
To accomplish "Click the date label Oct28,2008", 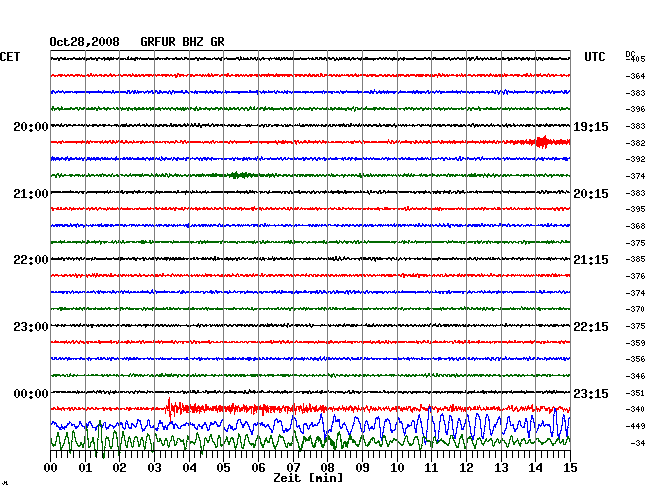I will 84,42.
